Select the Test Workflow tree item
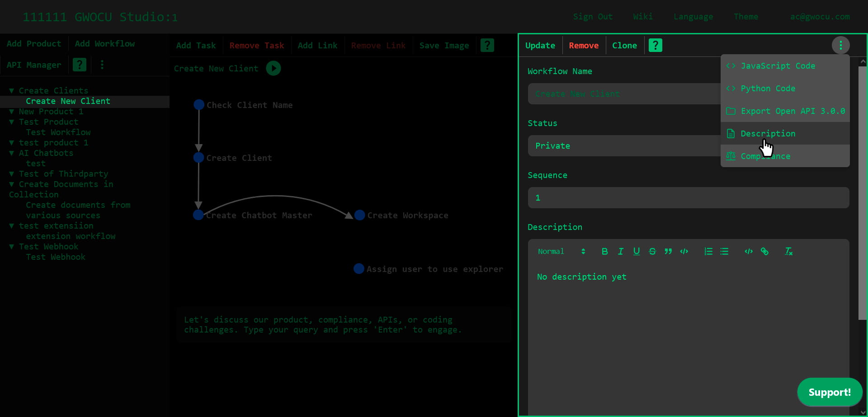This screenshot has width=868, height=417. 58,132
